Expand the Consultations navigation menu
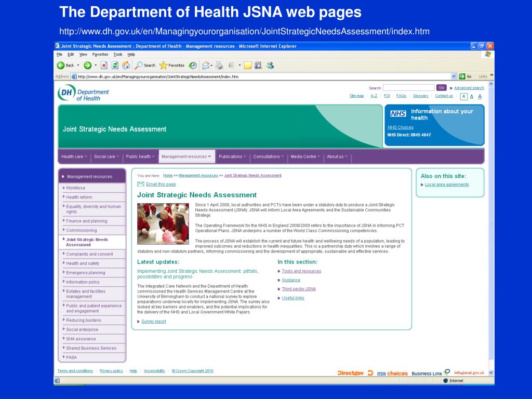 (x=269, y=156)
